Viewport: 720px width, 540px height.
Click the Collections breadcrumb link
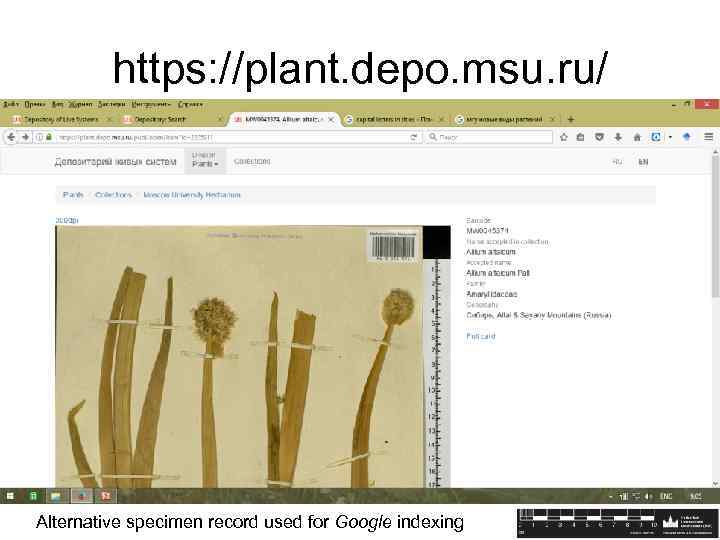[x=113, y=195]
